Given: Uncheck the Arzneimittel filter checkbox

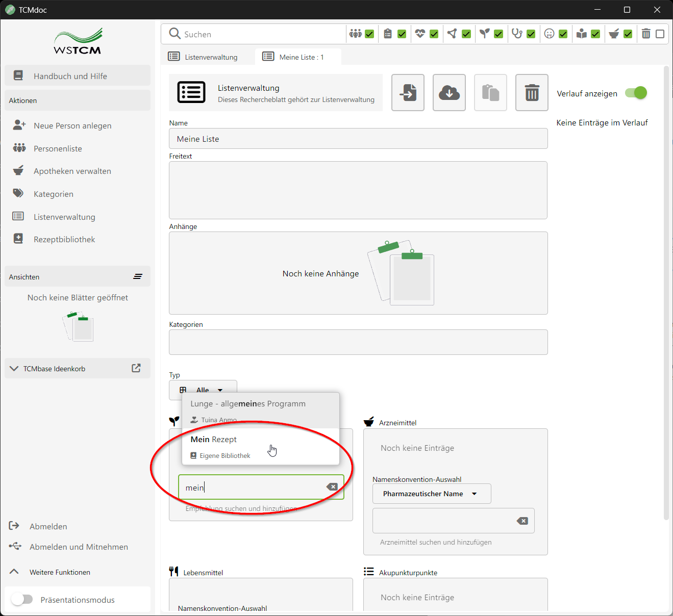Looking at the screenshot, I should pos(628,33).
